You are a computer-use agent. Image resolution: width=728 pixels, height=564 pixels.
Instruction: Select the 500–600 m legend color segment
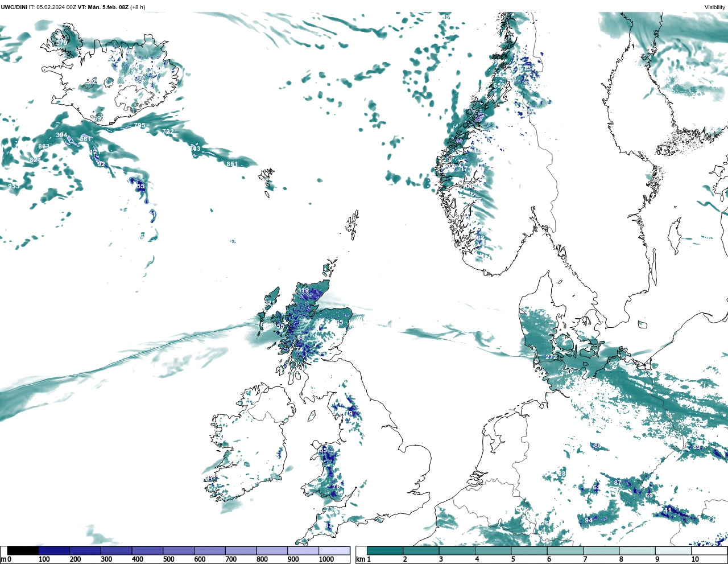coord(179,551)
